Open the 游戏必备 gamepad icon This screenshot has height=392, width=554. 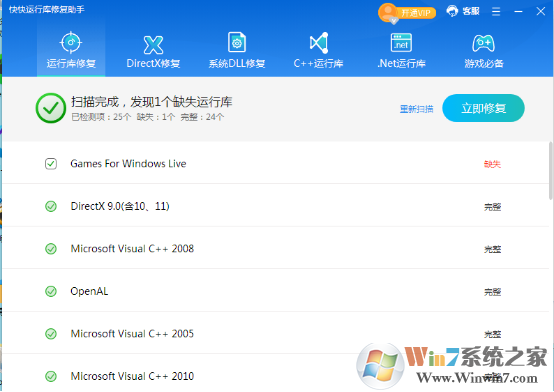click(x=483, y=43)
